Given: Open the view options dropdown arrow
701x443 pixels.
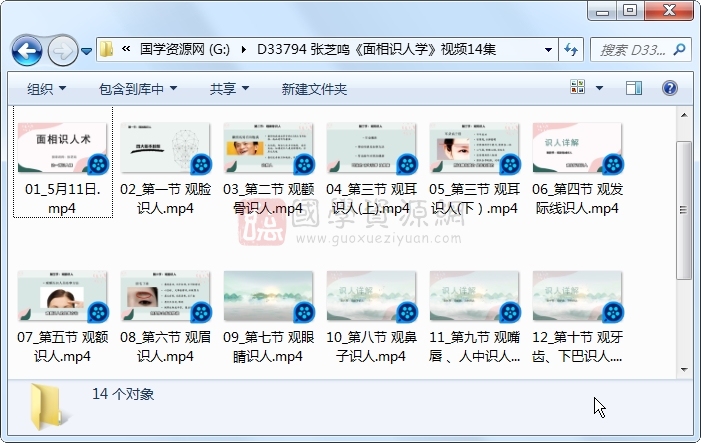Looking at the screenshot, I should [600, 88].
